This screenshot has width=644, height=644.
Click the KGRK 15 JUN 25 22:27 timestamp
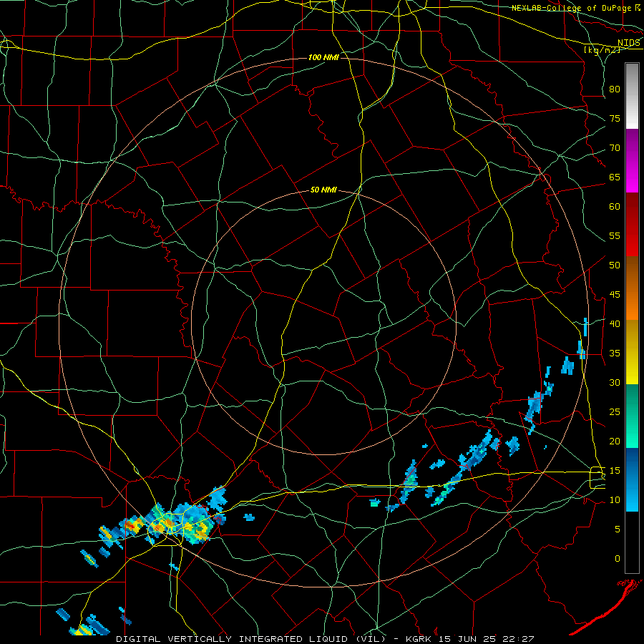(470, 639)
